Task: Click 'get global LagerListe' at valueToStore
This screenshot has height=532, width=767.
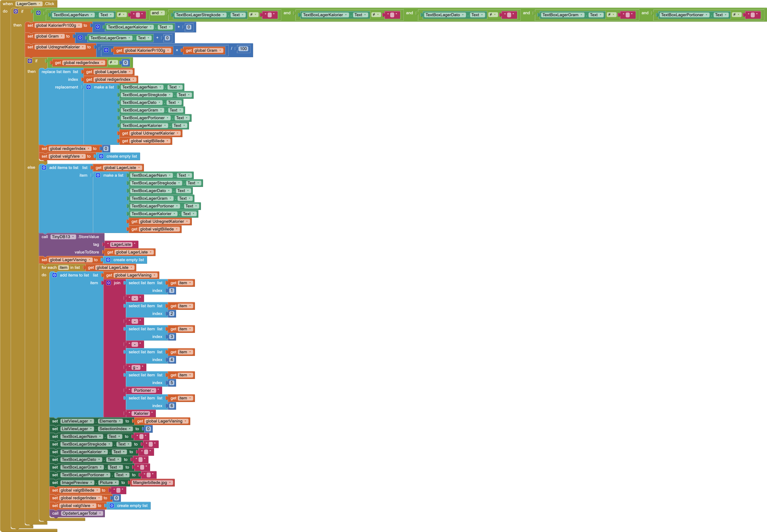Action: (130, 252)
